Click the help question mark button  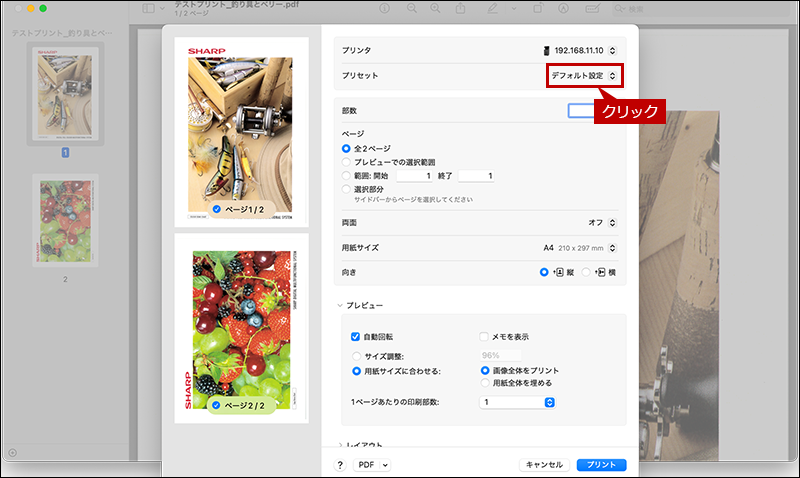click(x=340, y=465)
